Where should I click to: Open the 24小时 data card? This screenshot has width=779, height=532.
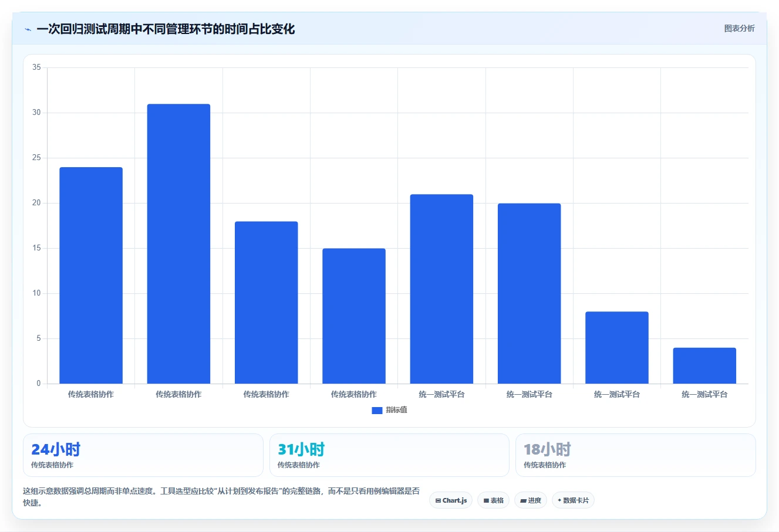coord(143,455)
